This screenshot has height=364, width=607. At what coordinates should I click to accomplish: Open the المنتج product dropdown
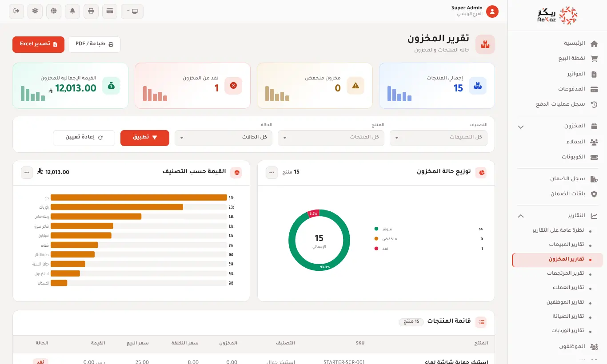click(x=331, y=138)
